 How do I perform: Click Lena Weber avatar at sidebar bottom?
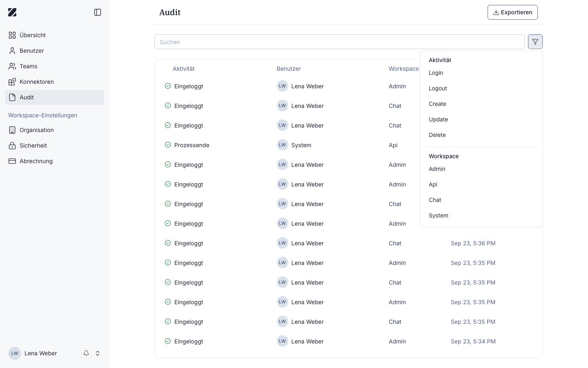pos(15,353)
